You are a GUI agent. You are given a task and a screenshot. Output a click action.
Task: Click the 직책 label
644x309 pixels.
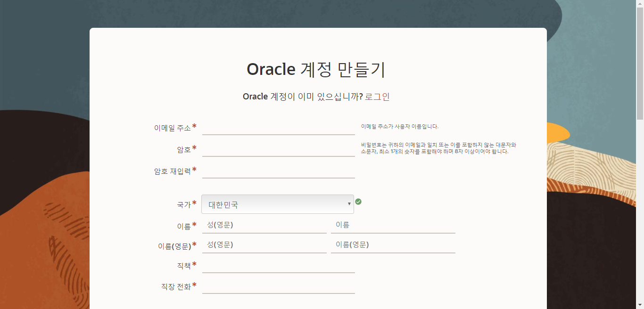point(184,266)
